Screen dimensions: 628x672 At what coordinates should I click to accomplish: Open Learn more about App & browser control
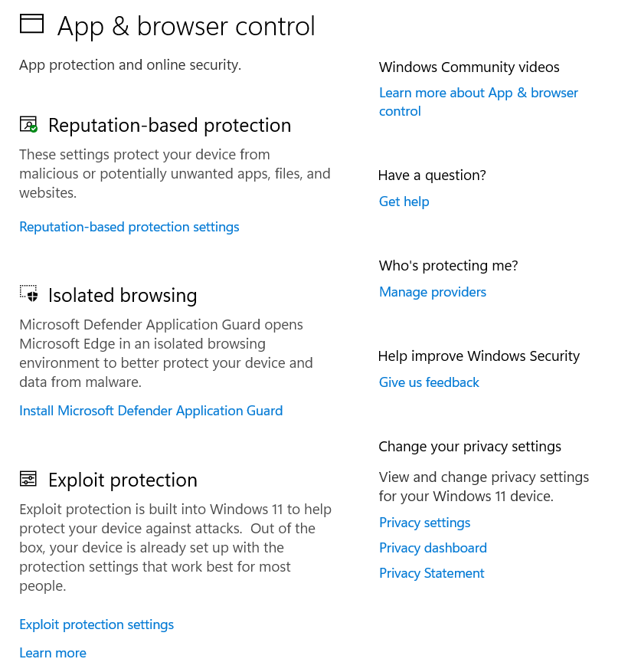click(478, 93)
